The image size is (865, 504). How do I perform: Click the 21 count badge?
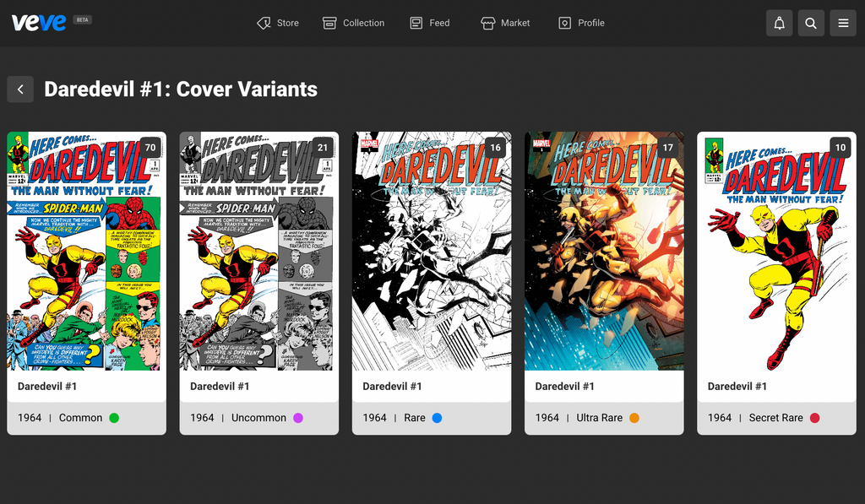pyautogui.click(x=323, y=148)
